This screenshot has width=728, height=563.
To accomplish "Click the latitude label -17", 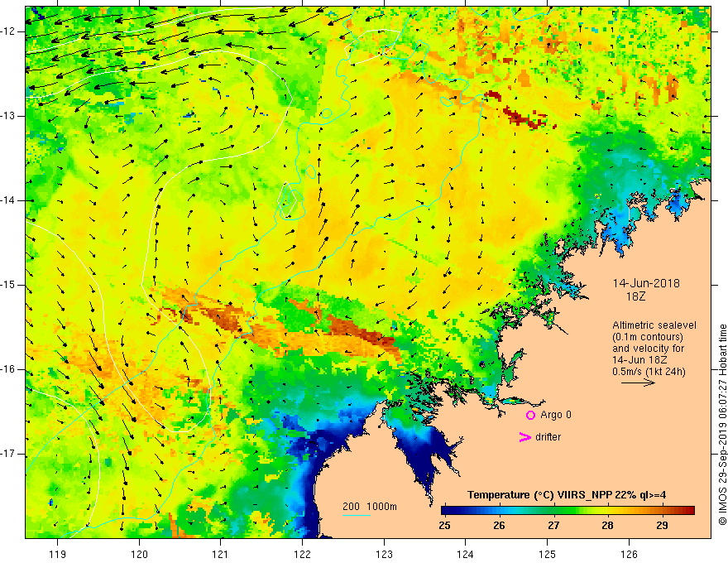I will pyautogui.click(x=8, y=454).
